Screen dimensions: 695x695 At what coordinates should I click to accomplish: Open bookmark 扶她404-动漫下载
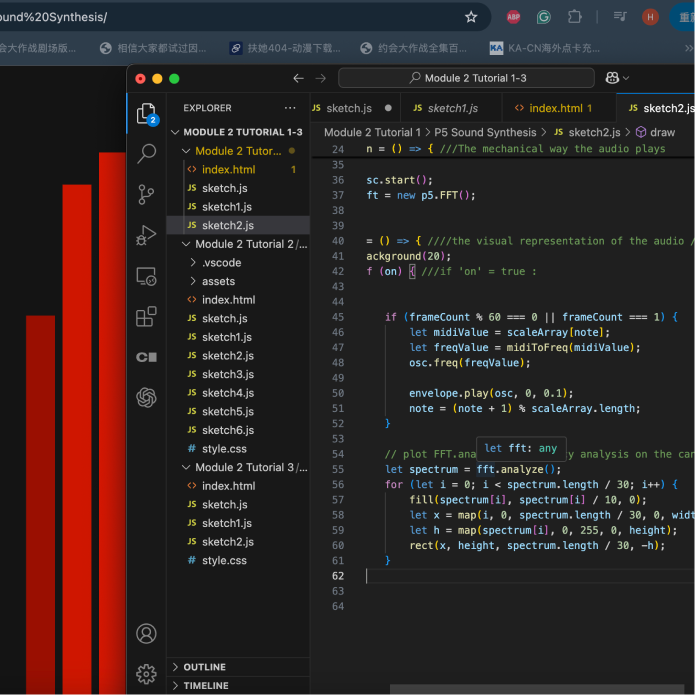coord(285,48)
